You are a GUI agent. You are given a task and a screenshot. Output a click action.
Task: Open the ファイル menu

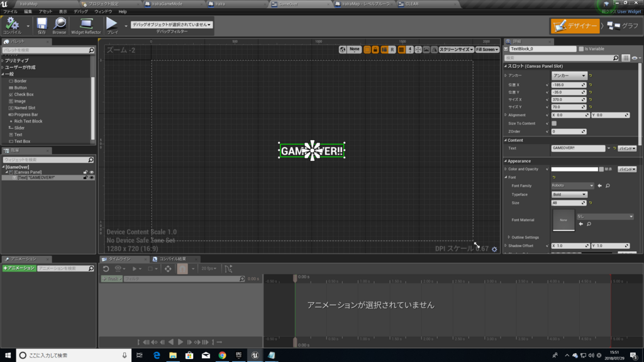10,11
